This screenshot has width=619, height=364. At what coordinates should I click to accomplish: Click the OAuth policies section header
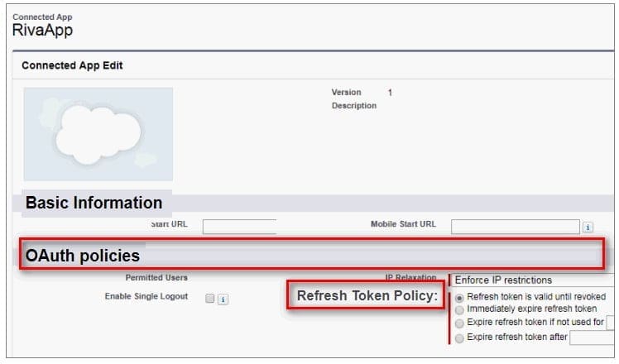(83, 256)
